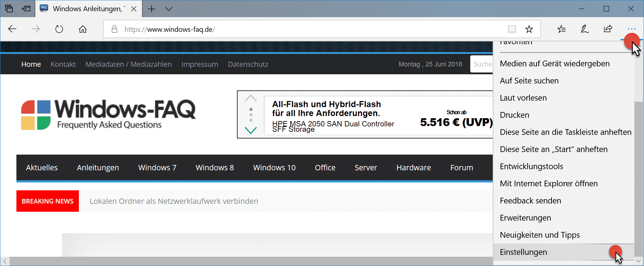
Task: Open the Office category
Action: point(325,168)
